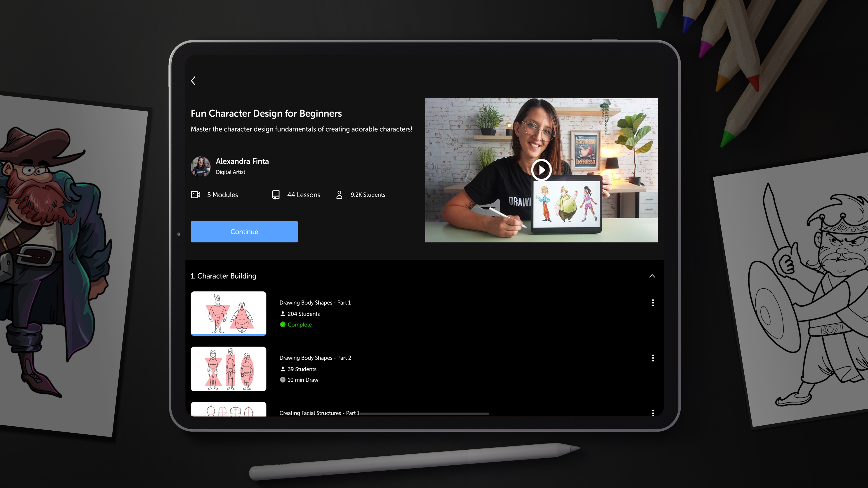Click the Modules video camera icon
This screenshot has width=868, height=488.
pos(196,195)
